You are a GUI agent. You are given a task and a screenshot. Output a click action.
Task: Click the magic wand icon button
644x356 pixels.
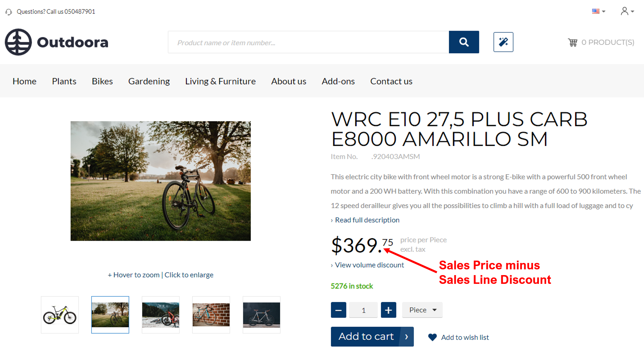click(503, 42)
